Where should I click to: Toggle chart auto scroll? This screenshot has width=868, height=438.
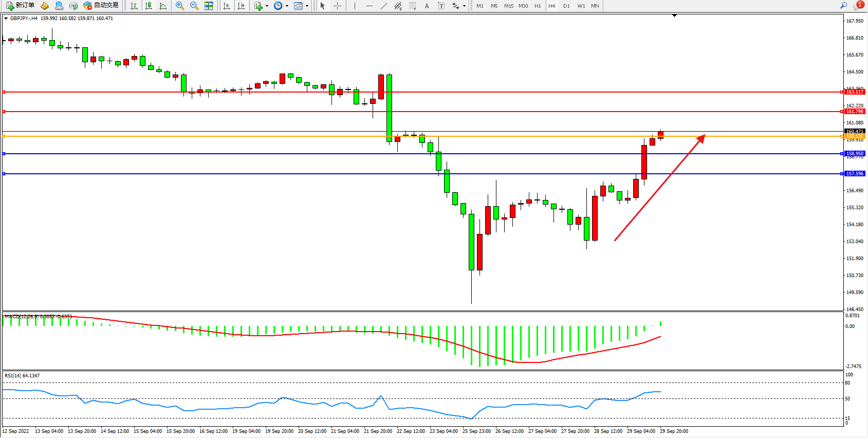coord(227,6)
